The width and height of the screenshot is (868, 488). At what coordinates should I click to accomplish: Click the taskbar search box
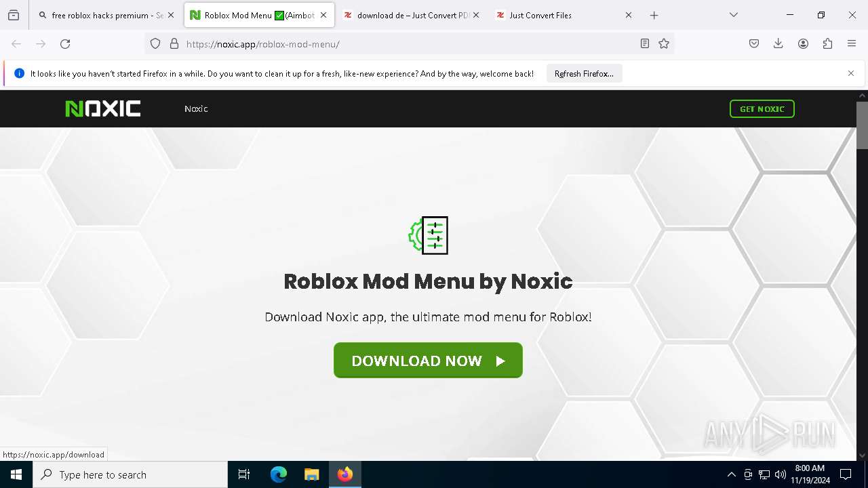coord(130,474)
